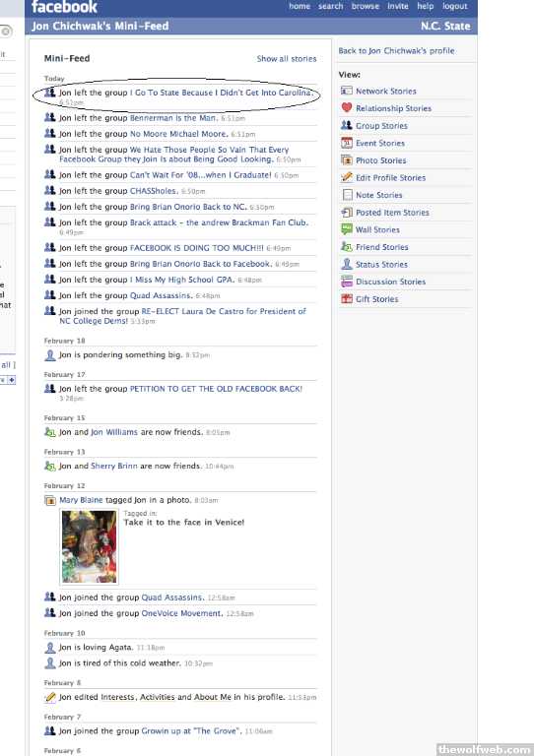Click the Photo Stories icon in View list
This screenshot has height=756, width=534.
(x=347, y=160)
